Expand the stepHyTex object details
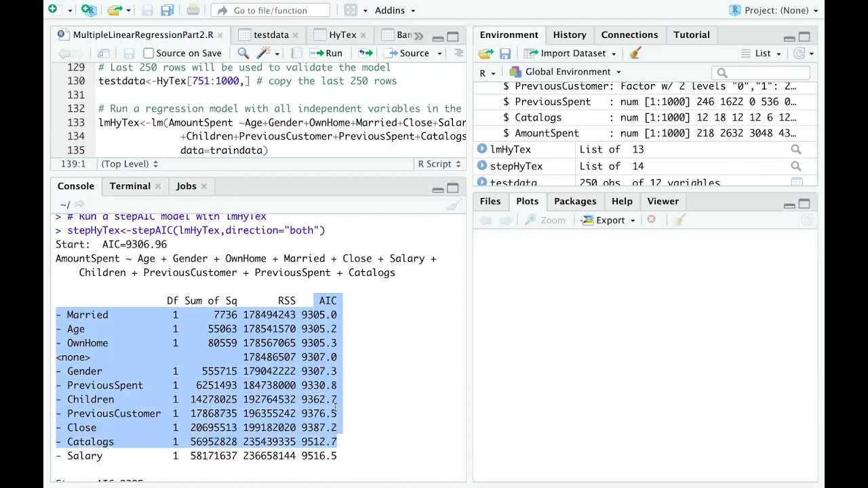Image resolution: width=868 pixels, height=488 pixels. pyautogui.click(x=481, y=166)
